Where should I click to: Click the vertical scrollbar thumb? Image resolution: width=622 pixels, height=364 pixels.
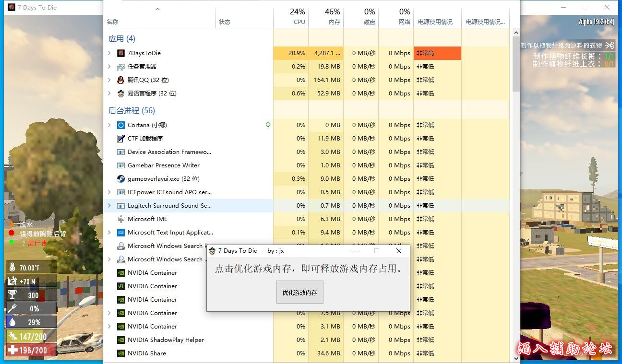pyautogui.click(x=516, y=64)
